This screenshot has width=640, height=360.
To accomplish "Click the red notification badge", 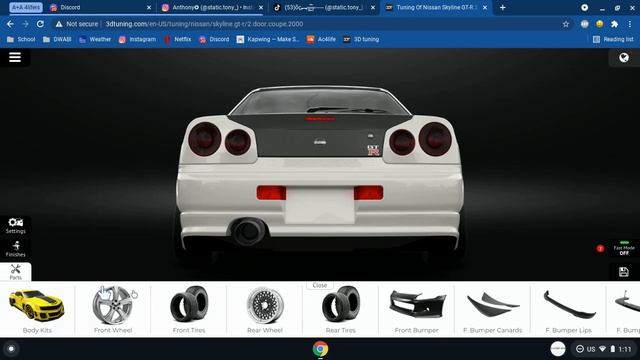I will click(600, 248).
